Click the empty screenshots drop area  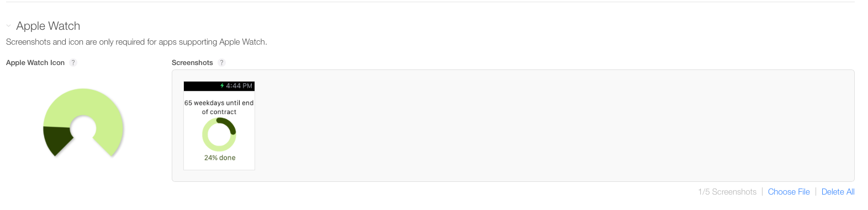point(552,126)
